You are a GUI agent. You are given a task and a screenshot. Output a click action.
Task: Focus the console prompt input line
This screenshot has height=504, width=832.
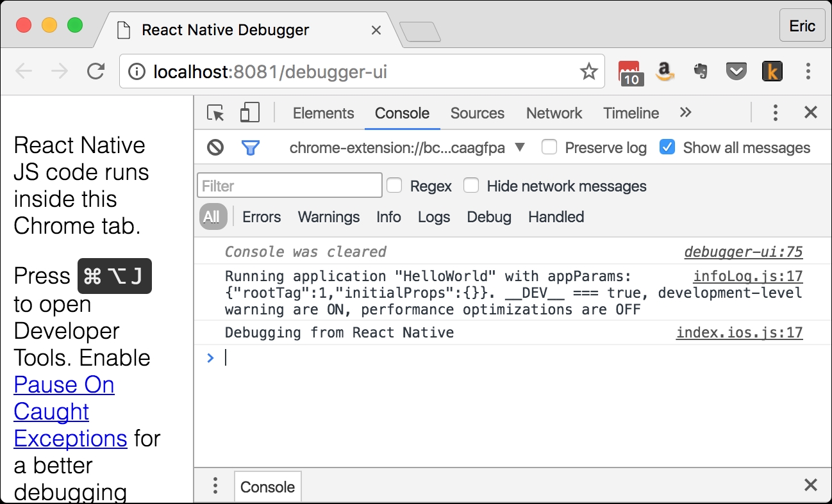(513, 358)
